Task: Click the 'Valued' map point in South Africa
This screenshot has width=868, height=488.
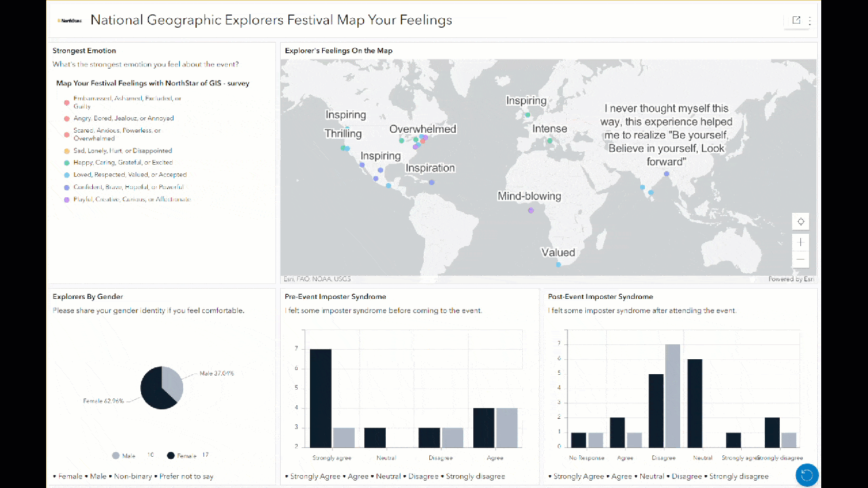Action: 558,264
